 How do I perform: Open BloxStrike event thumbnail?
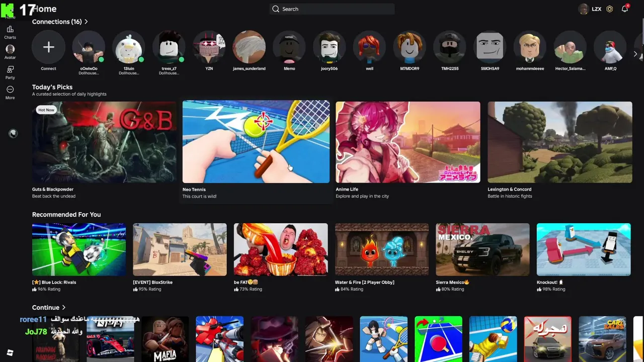[x=180, y=249]
